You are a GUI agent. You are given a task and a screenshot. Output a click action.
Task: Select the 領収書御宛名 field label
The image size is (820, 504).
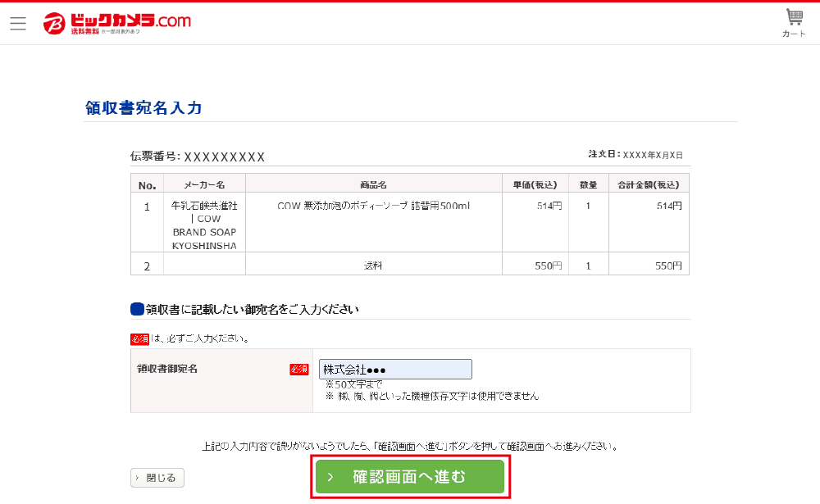coord(167,369)
